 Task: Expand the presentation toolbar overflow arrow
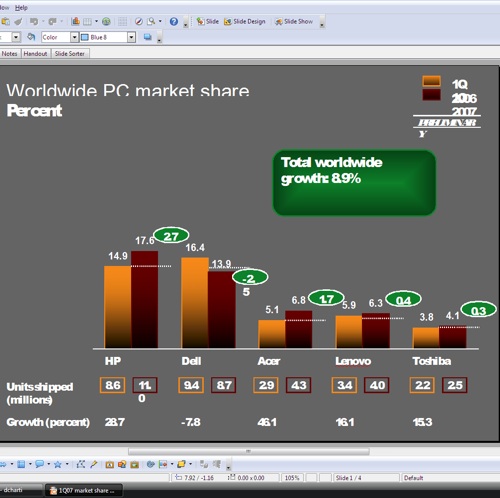coord(322,23)
